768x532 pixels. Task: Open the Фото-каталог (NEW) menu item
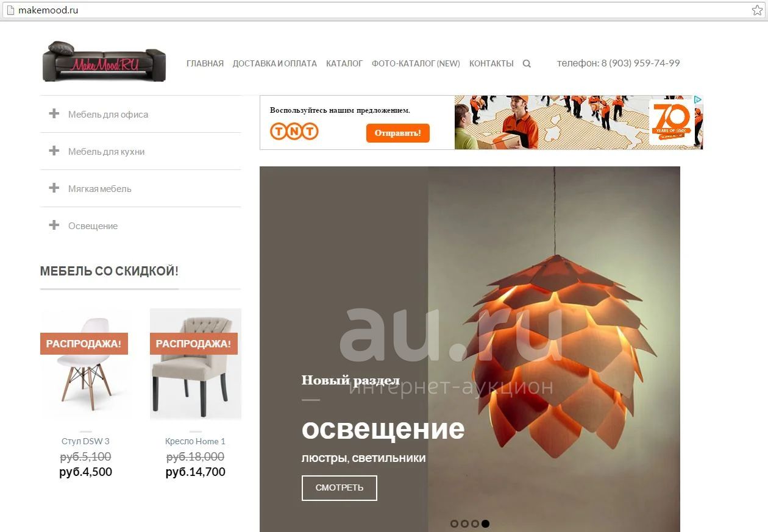tap(416, 63)
